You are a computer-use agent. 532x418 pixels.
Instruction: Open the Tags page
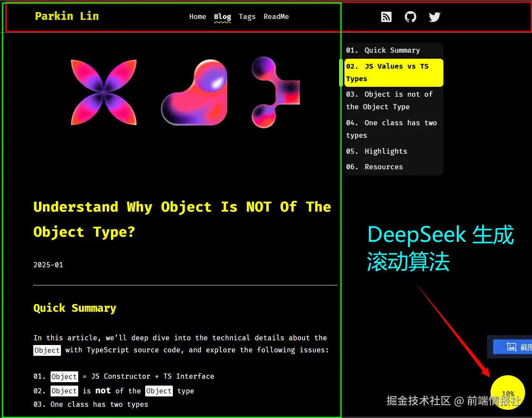[247, 16]
